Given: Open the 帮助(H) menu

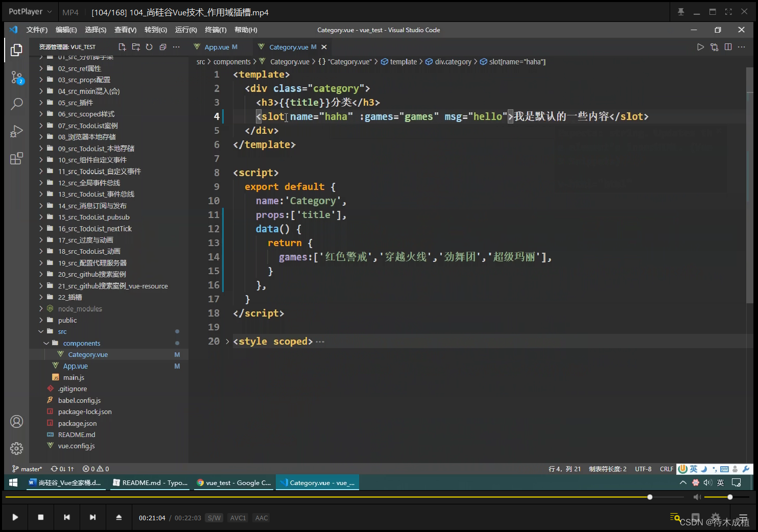Looking at the screenshot, I should tap(246, 30).
